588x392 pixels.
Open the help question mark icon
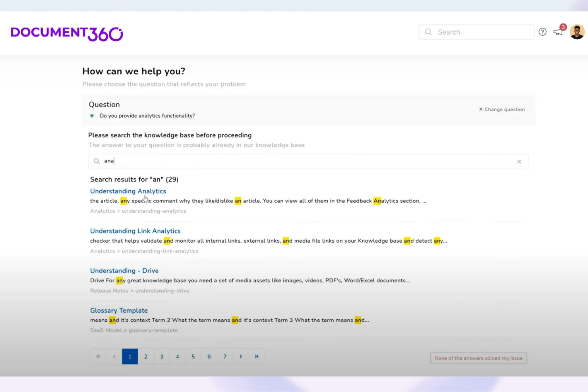[542, 32]
